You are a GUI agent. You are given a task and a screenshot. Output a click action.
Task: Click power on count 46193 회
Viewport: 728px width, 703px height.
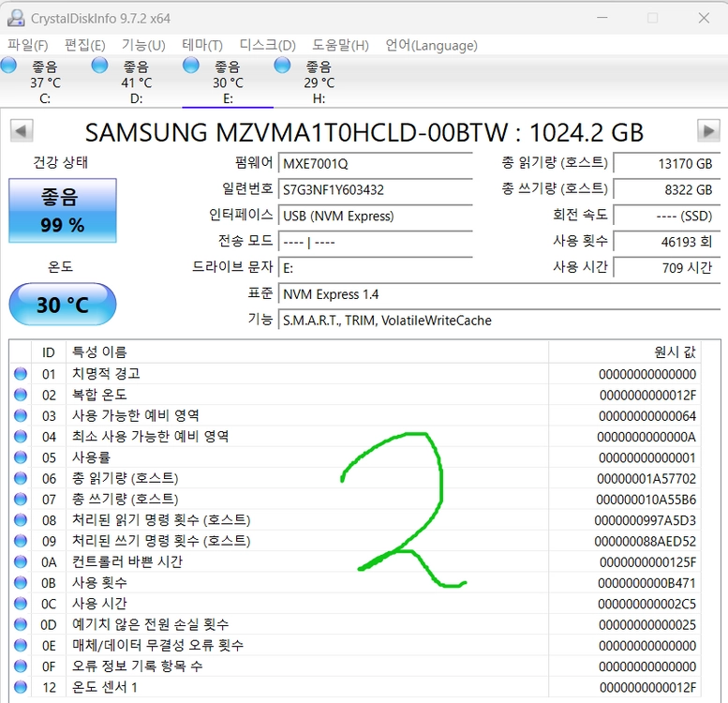pos(667,242)
